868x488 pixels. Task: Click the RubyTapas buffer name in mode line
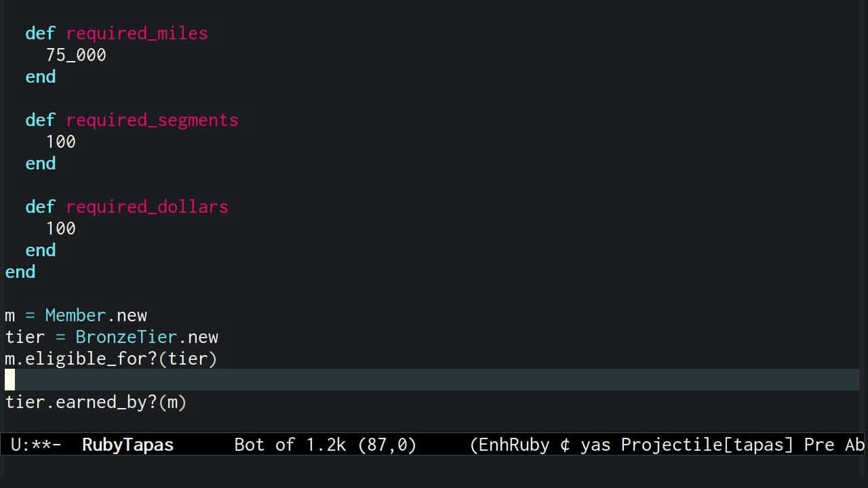tap(127, 445)
